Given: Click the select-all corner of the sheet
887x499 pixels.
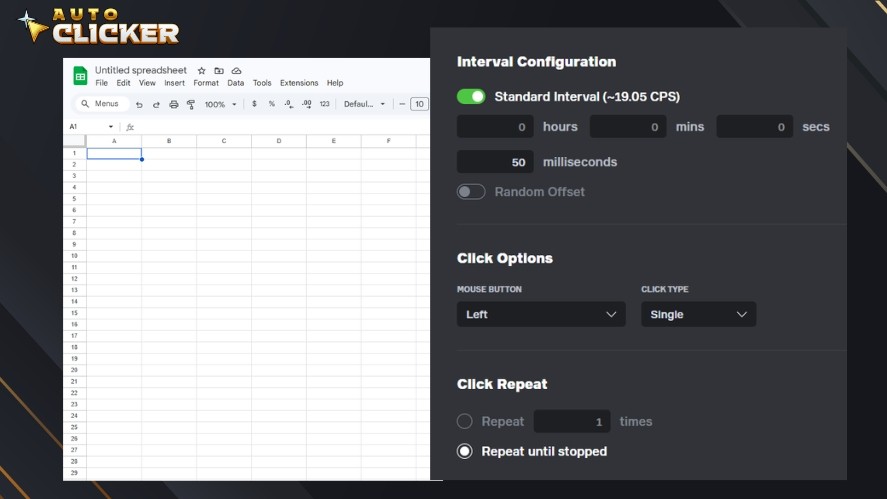Looking at the screenshot, I should tap(75, 141).
